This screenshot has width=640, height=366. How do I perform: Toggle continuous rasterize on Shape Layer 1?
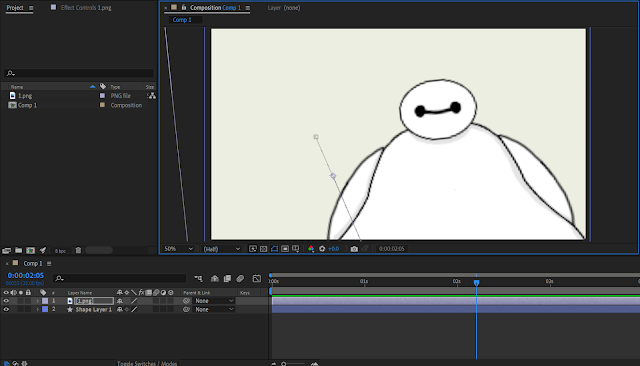(127, 309)
